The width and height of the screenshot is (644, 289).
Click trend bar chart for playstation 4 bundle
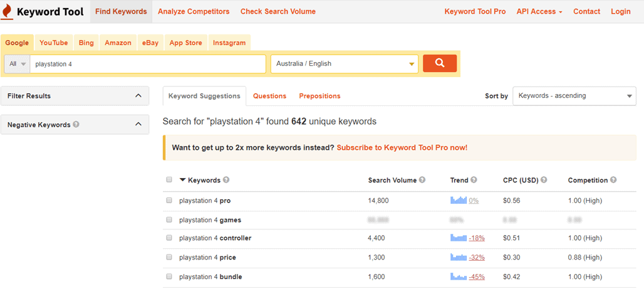pyautogui.click(x=459, y=276)
